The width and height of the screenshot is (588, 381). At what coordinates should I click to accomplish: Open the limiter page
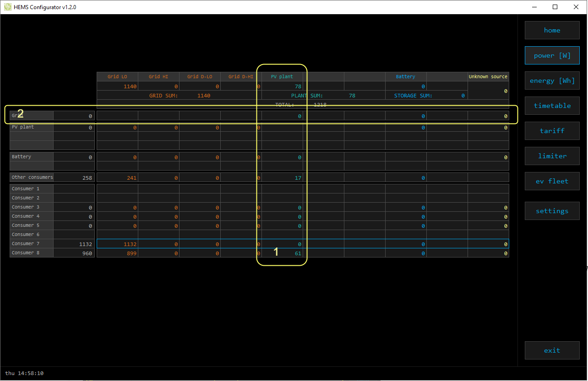tap(552, 156)
